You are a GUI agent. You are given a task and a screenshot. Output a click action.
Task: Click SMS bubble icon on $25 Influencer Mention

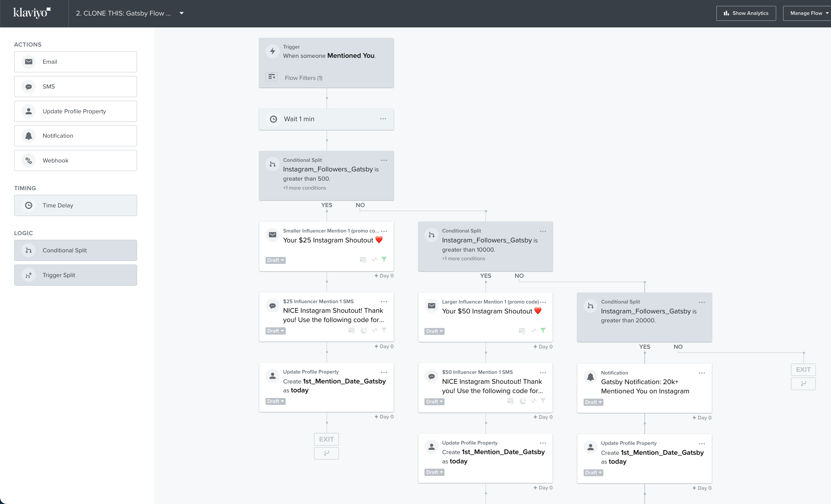pyautogui.click(x=272, y=306)
